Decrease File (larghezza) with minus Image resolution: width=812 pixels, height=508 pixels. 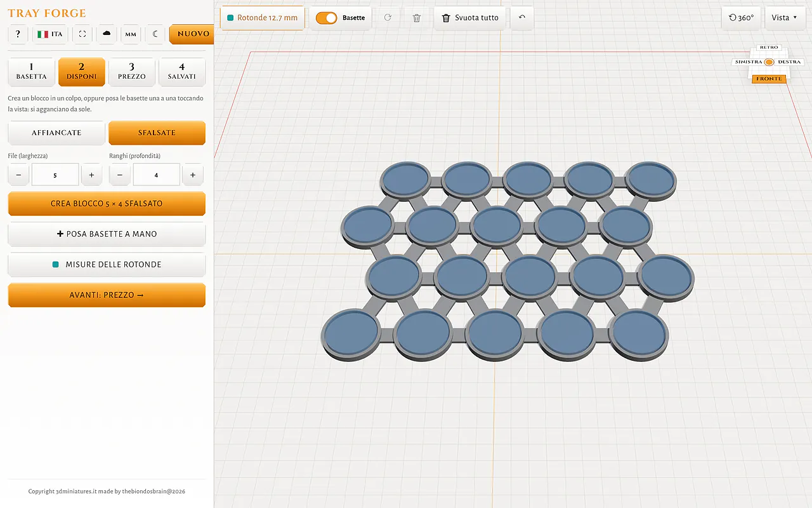18,175
